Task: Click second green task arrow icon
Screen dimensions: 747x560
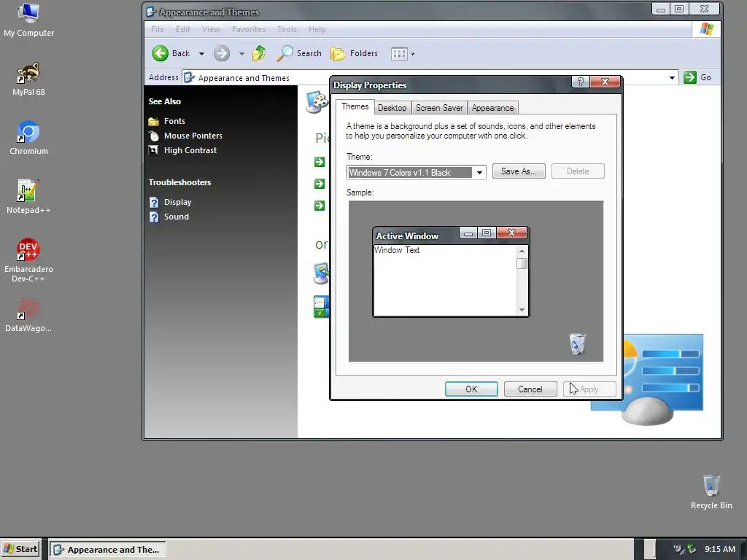Action: (320, 184)
